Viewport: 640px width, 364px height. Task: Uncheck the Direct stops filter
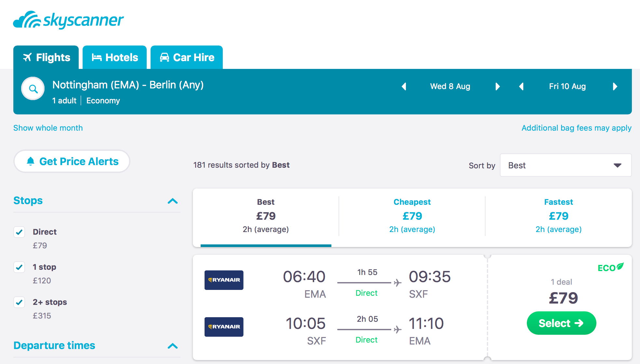coord(20,232)
